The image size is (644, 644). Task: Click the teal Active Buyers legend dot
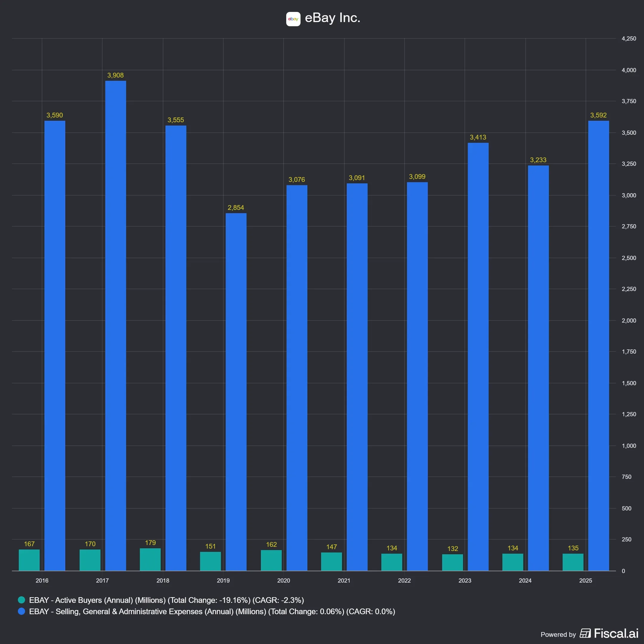[21, 600]
